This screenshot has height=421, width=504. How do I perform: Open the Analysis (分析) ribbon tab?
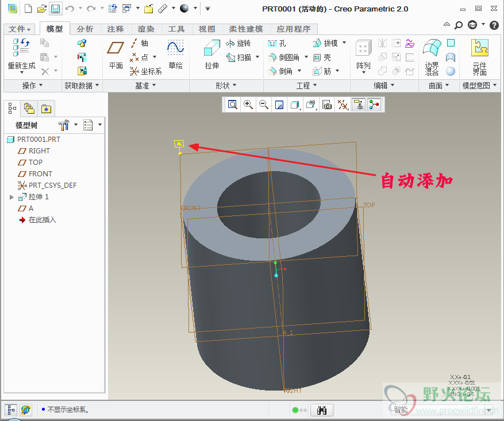point(85,29)
